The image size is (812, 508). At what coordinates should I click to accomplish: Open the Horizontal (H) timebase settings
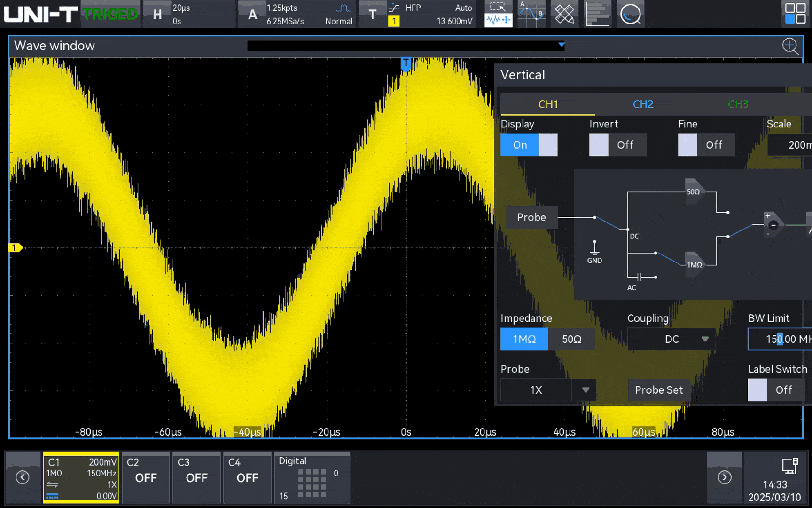(x=188, y=14)
